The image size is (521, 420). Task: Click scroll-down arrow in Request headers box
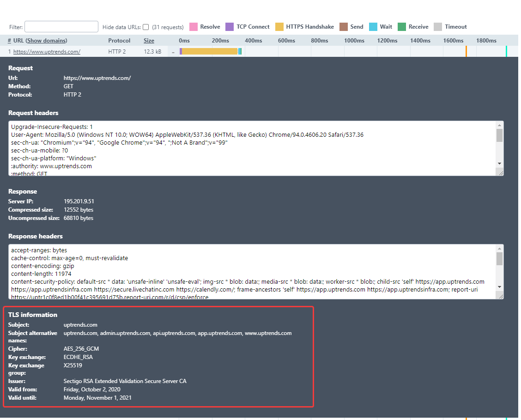tap(499, 164)
